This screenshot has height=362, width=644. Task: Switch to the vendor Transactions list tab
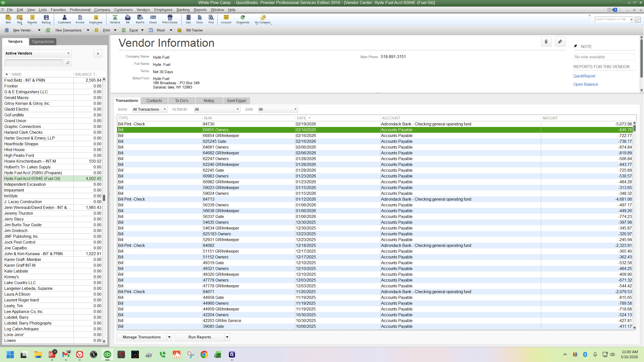(x=43, y=41)
